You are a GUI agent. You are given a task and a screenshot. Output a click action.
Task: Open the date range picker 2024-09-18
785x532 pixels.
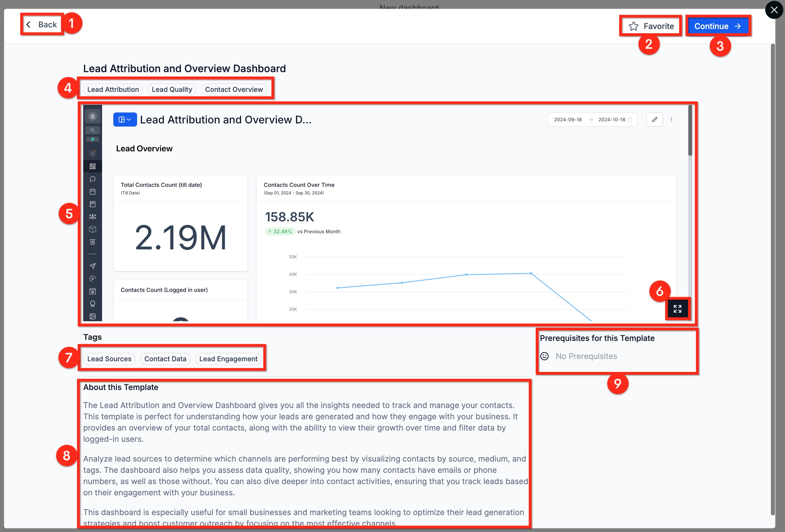[568, 119]
